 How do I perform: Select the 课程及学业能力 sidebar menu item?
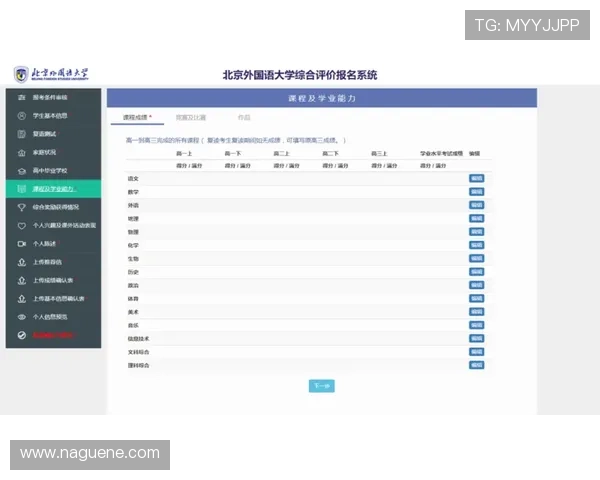[54, 189]
